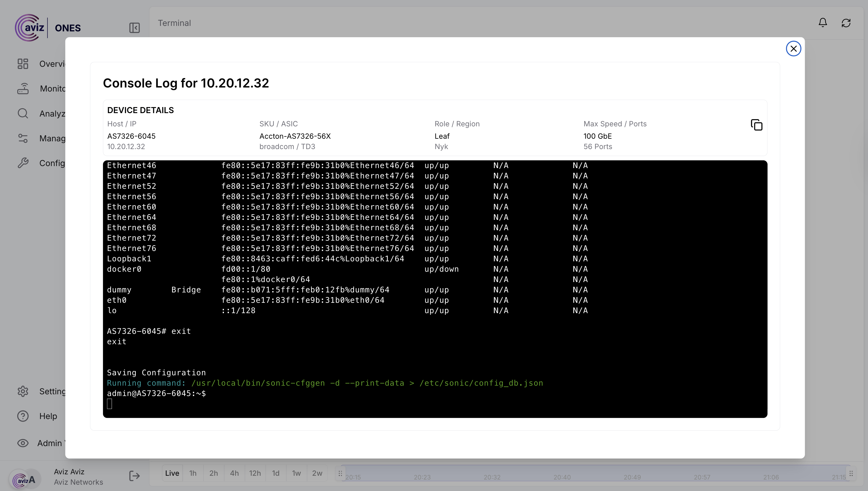Click the refresh icon in the header
The height and width of the screenshot is (491, 868).
pos(846,23)
